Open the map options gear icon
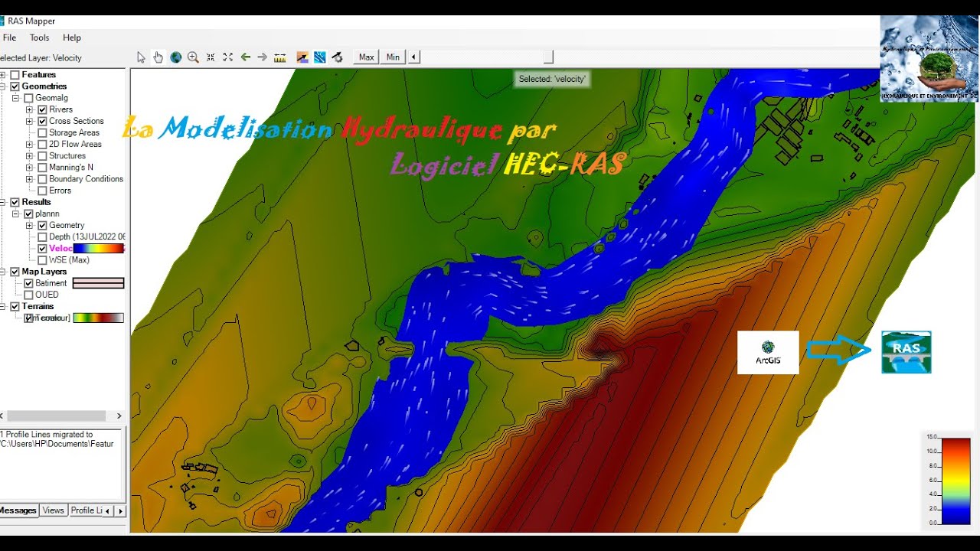Image resolution: width=980 pixels, height=551 pixels. (x=338, y=57)
